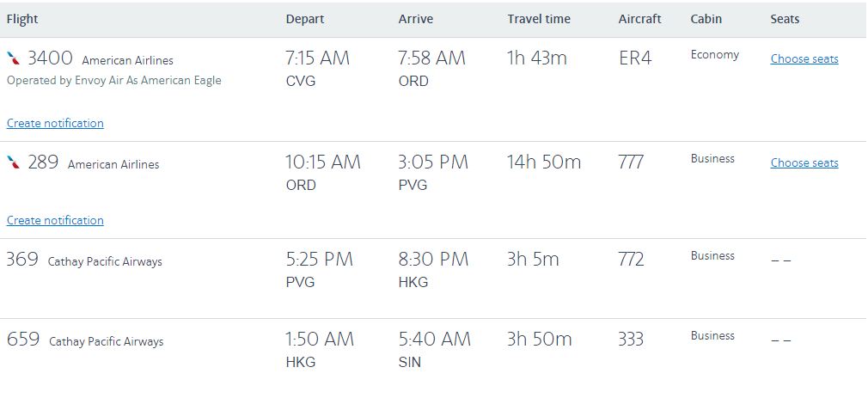Create notification for flight 289

(x=55, y=221)
